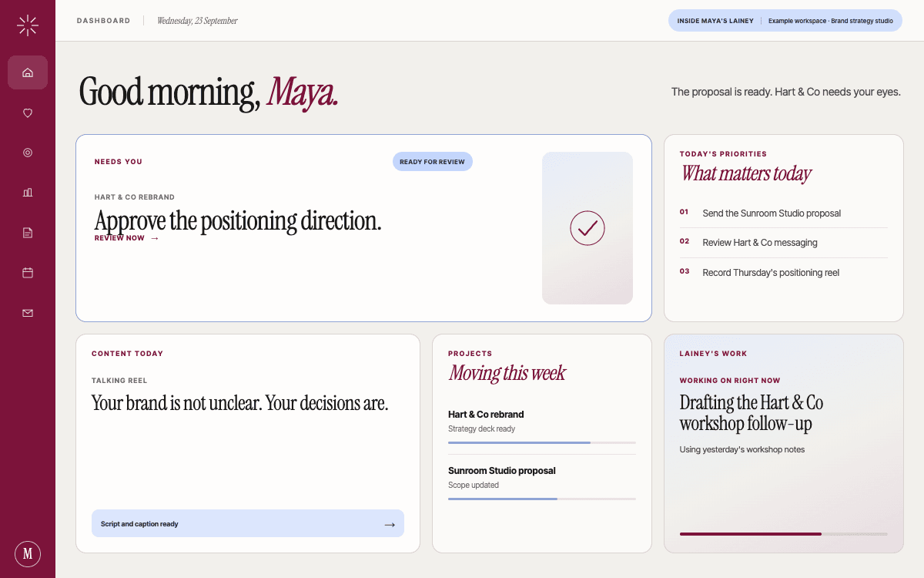Click the arrow after Review Now
This screenshot has width=924, height=578.
click(x=155, y=238)
